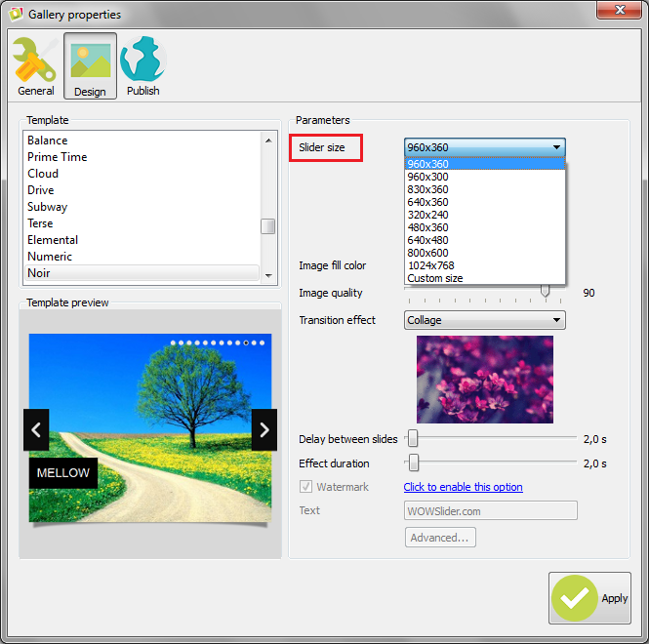
Task: Choose 960x300 slider size option
Action: 484,177
